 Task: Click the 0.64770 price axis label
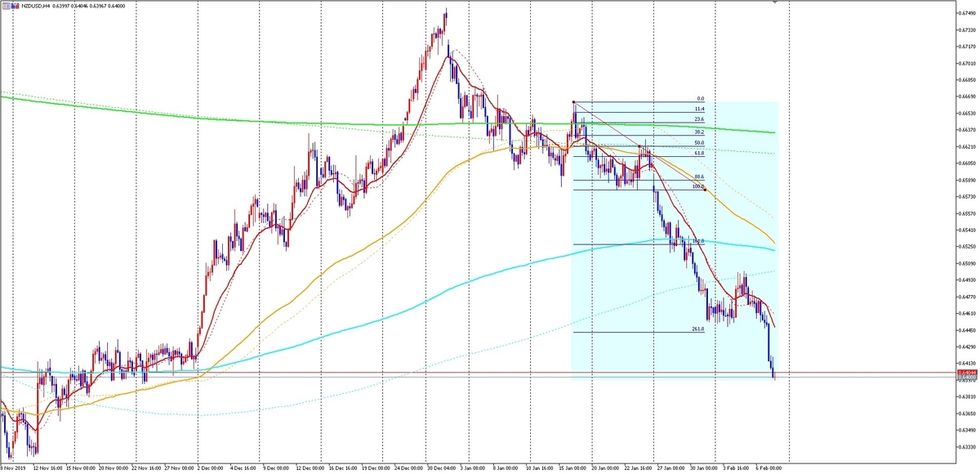click(967, 297)
